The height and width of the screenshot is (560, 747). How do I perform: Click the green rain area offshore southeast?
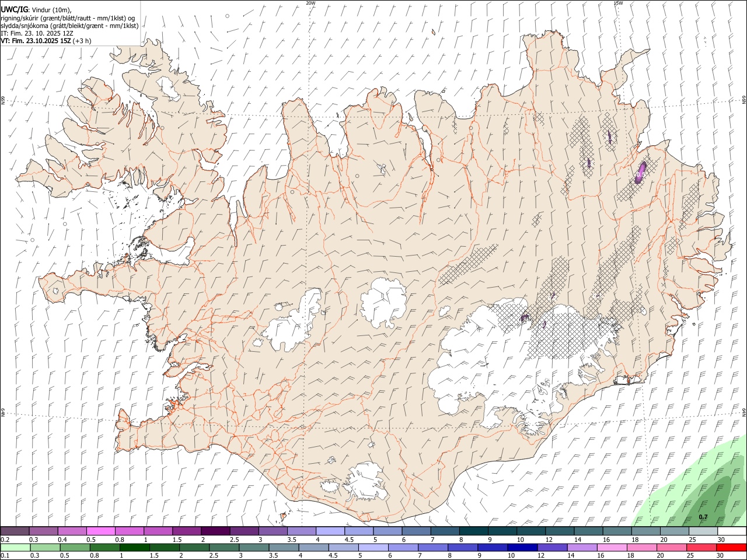[700, 490]
